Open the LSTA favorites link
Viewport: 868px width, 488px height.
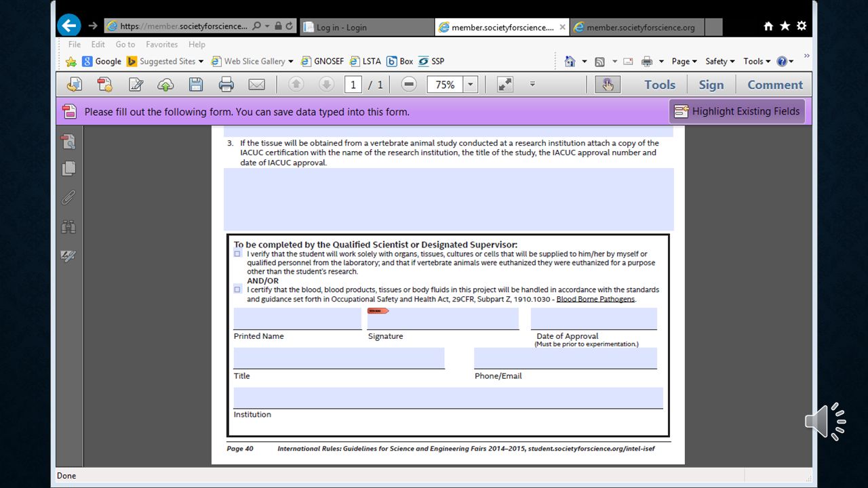pos(366,61)
